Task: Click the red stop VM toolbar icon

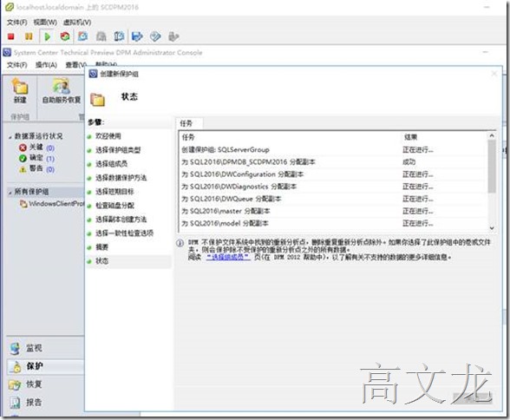Action: coord(11,36)
